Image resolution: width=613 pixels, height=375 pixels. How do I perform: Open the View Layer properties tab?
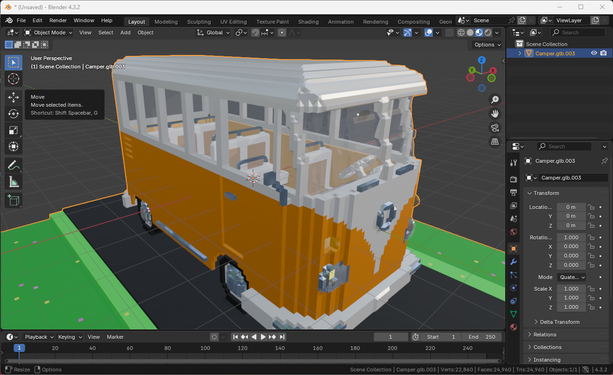pos(514,206)
